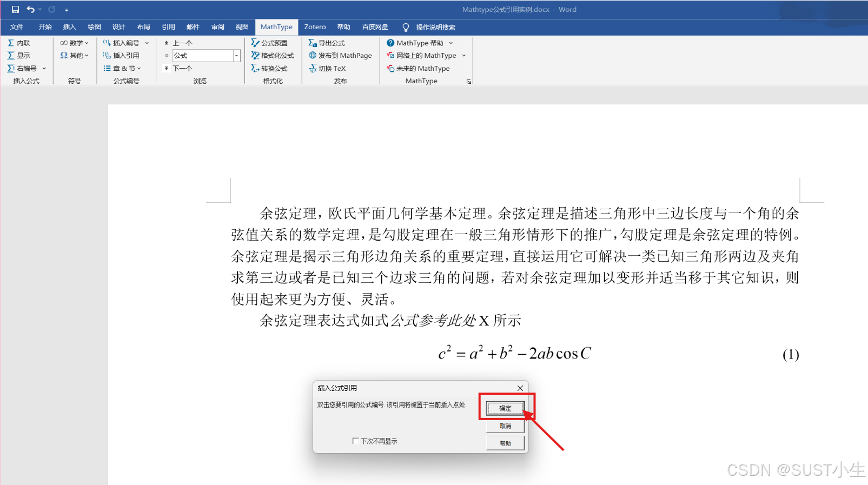Switch to the 百度网盘 tab
The image size is (868, 485).
click(375, 27)
